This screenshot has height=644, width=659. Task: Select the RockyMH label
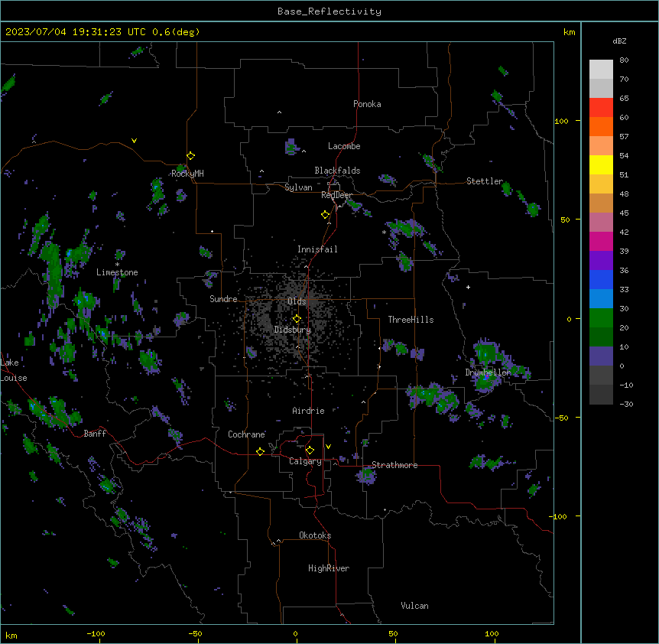187,174
